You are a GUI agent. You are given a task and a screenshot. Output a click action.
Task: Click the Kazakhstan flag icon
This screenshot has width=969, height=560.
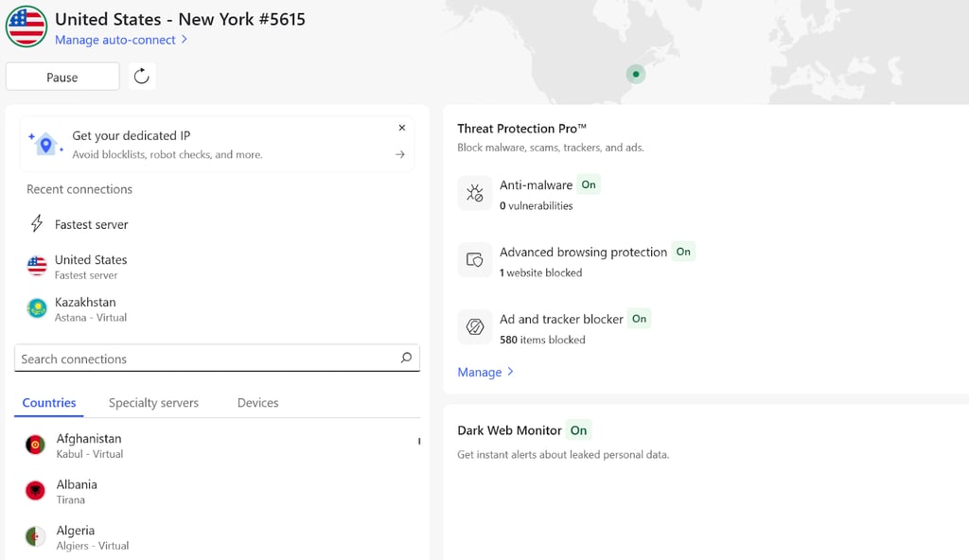37,308
